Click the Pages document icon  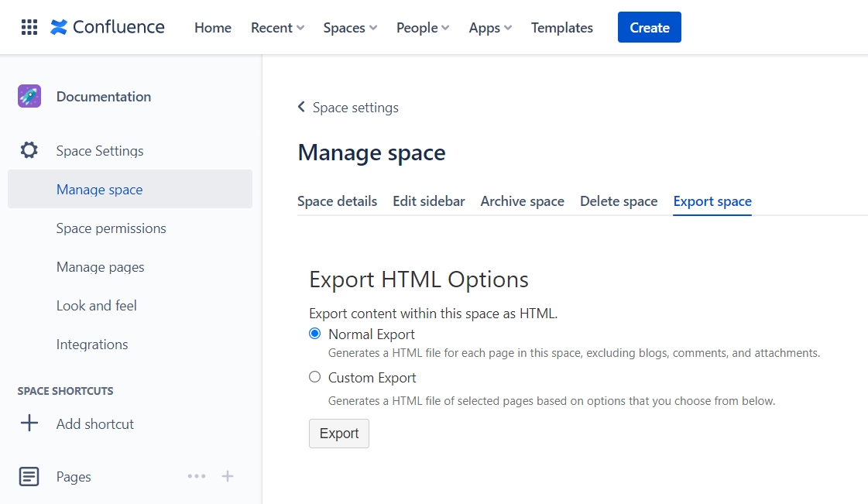(x=29, y=476)
